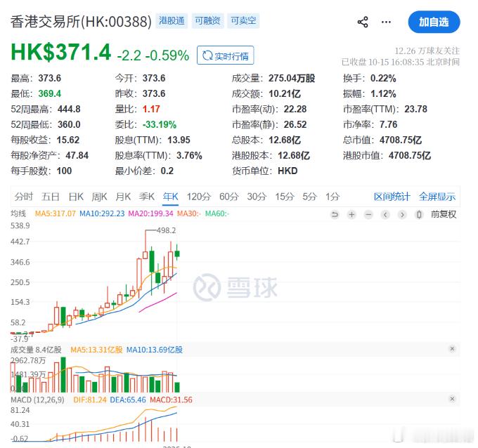
Task: Click the 成交量 value 275.04万股
Action: pyautogui.click(x=292, y=78)
